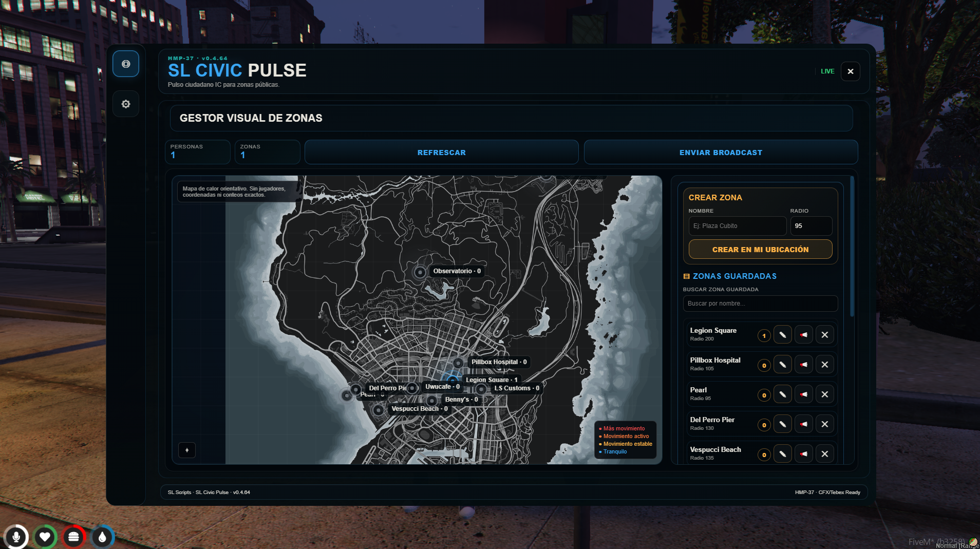The image size is (980, 549).
Task: Click the map recenter compass button
Action: point(187,450)
